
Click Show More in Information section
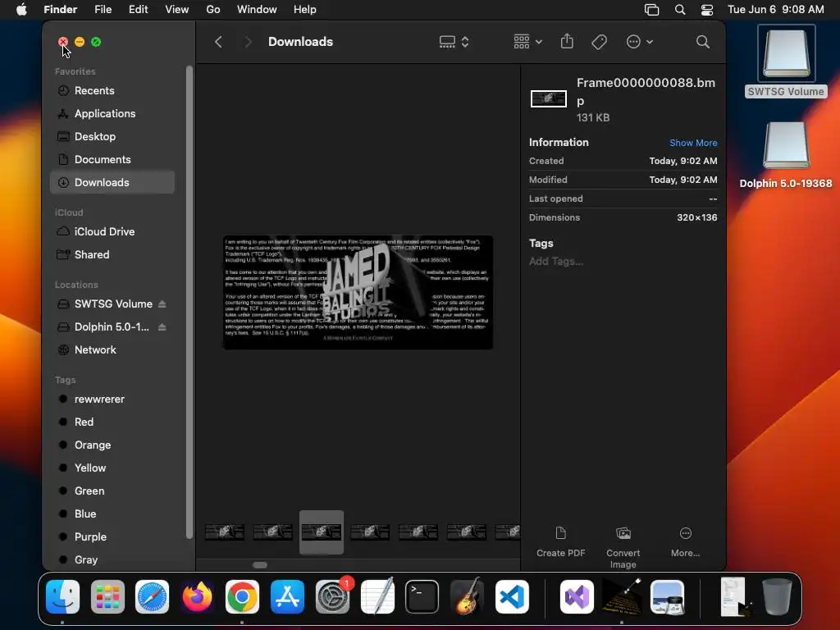tap(693, 143)
